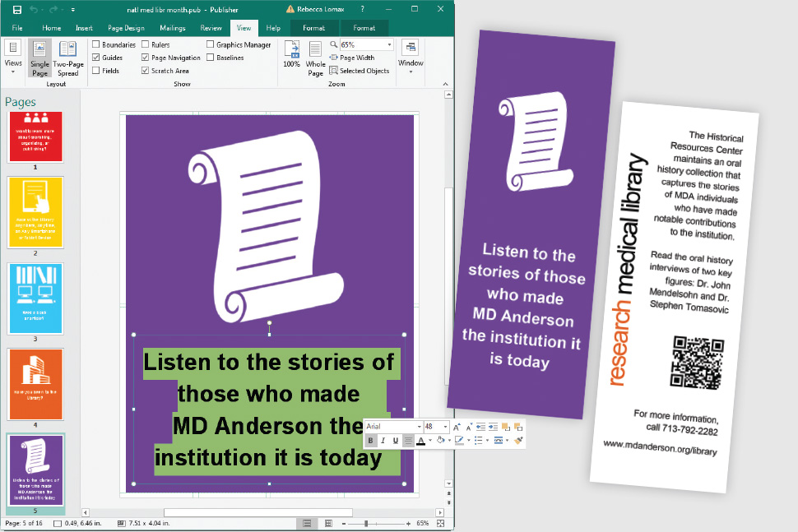Viewport: 798px width, 532px height.
Task: Select the Format Painter in the mini toolbar
Action: (518, 440)
